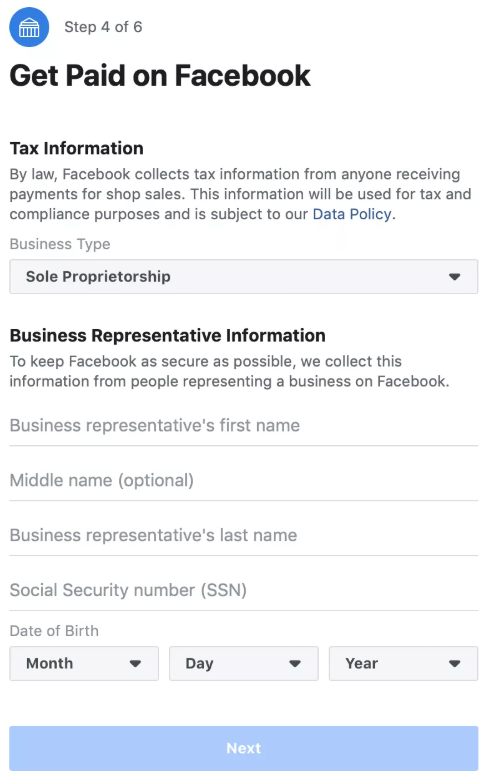Click the Month dropdown caret arrow
480x772 pixels.
coord(135,664)
